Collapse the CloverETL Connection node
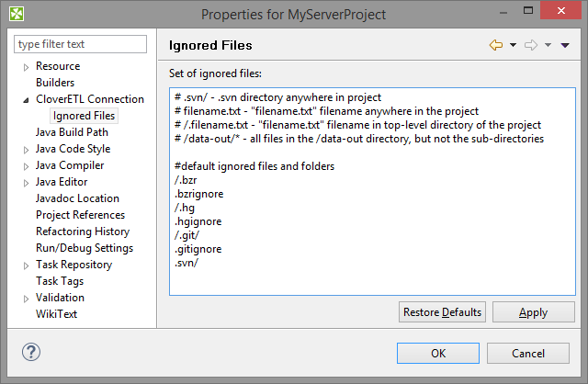Image resolution: width=588 pixels, height=384 pixels. (x=27, y=99)
